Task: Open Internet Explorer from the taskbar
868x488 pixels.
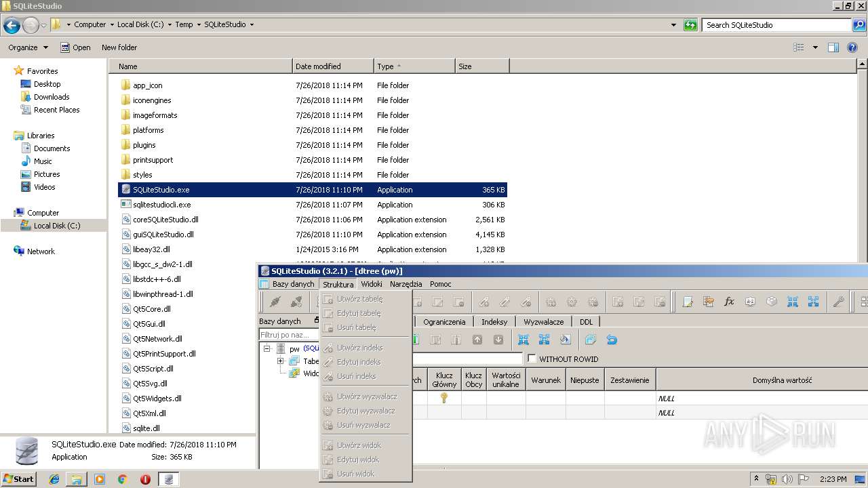Action: tap(54, 479)
